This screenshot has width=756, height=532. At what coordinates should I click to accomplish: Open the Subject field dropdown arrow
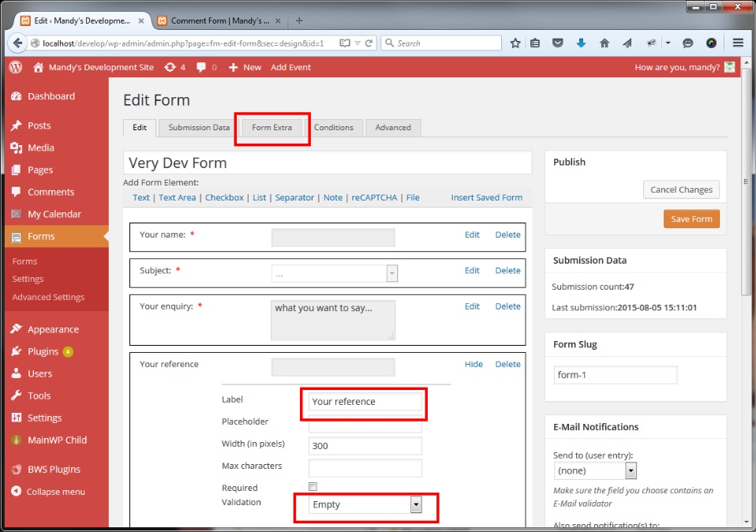click(391, 273)
